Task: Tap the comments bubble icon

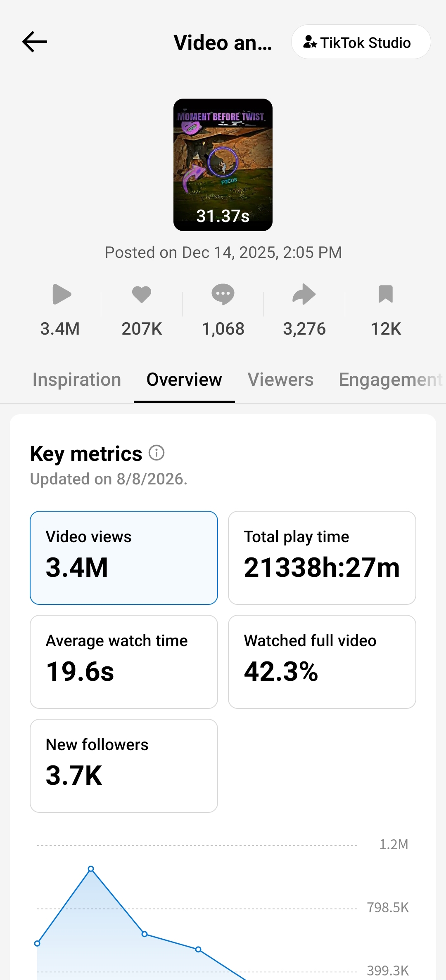Action: pyautogui.click(x=223, y=294)
